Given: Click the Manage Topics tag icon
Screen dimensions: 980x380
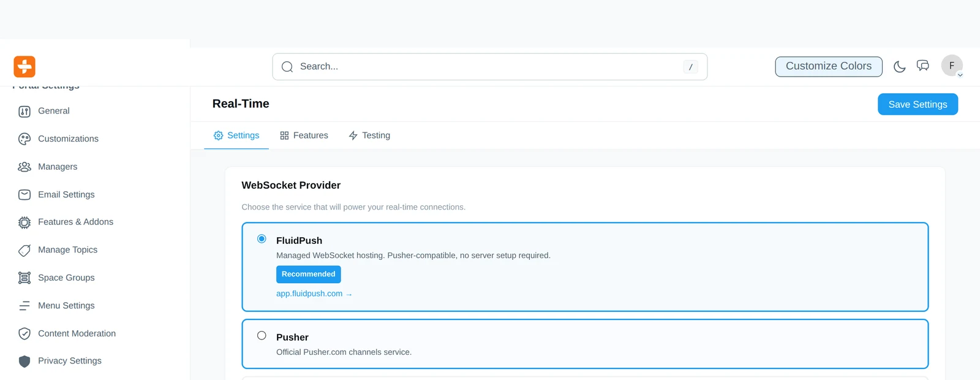Looking at the screenshot, I should [x=24, y=250].
